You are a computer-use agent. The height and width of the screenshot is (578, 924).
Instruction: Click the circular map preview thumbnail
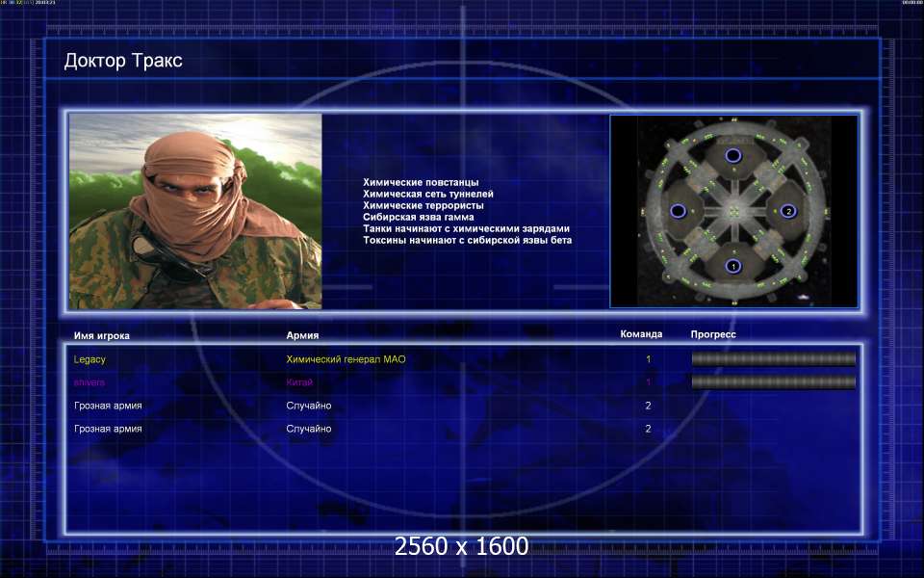point(733,211)
